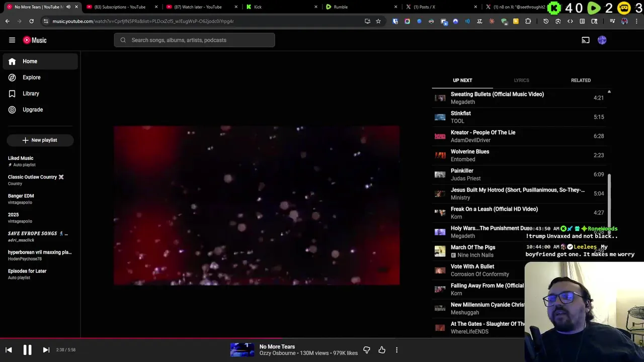This screenshot has width=644, height=362.
Task: Play Stinkfist by TOOL
Action: click(x=519, y=117)
